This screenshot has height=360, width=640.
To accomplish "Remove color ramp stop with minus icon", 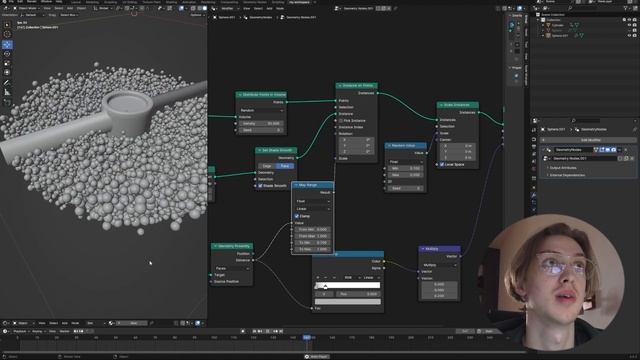I will point(326,278).
